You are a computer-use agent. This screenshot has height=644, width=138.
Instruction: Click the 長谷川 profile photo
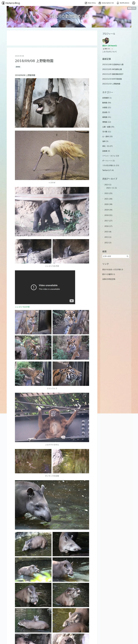(x=106, y=40)
